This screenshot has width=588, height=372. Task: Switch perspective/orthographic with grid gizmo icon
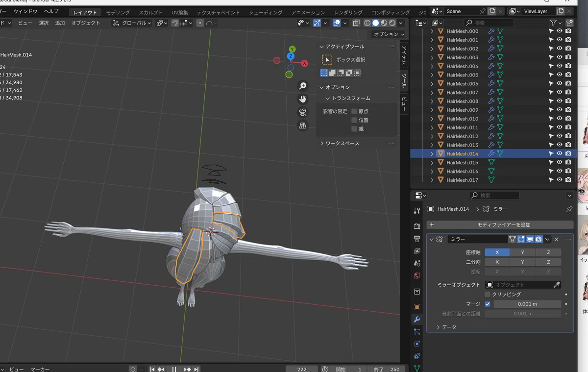pyautogui.click(x=303, y=125)
